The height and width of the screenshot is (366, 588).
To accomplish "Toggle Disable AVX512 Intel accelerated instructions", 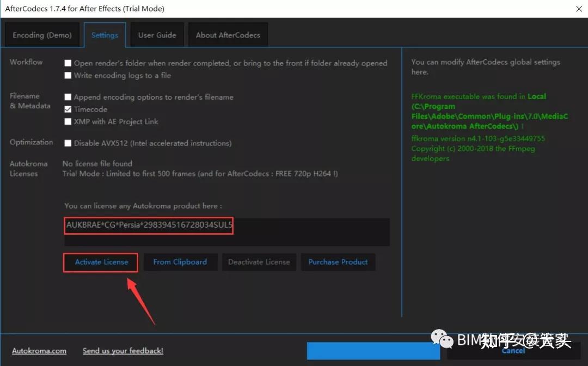I will [68, 143].
